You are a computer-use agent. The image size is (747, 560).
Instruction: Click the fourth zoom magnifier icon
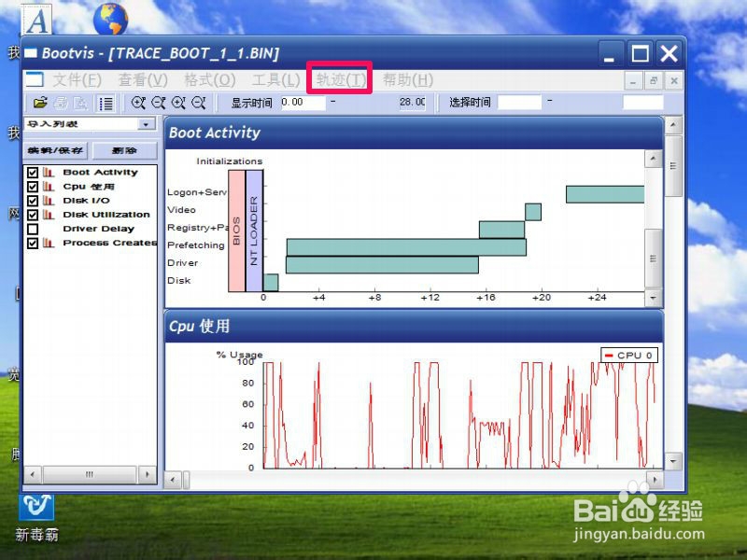[198, 103]
